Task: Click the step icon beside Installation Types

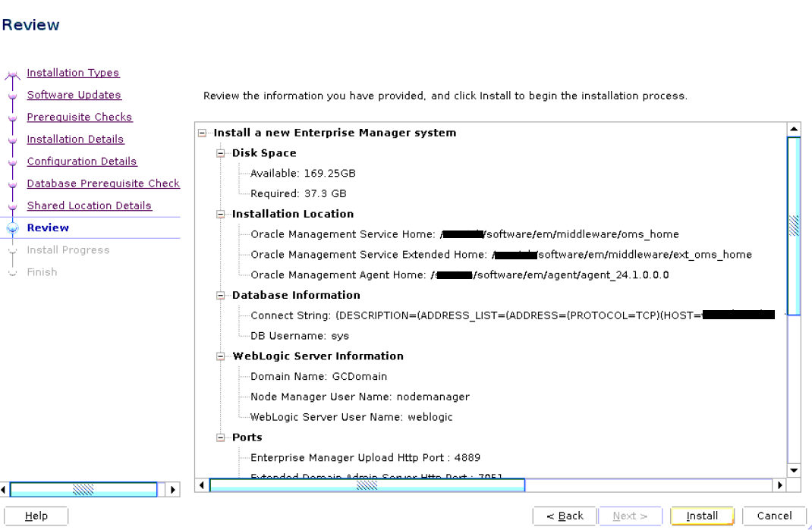Action: pos(12,76)
